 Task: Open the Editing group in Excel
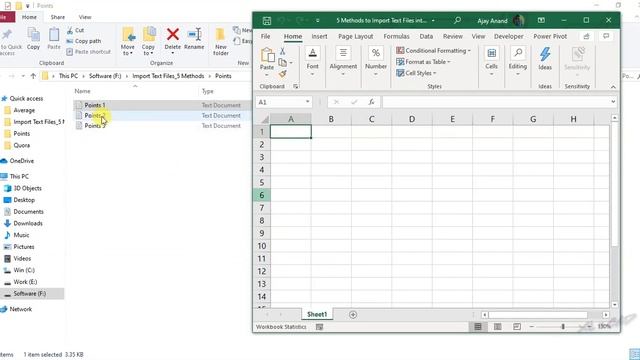pos(518,61)
